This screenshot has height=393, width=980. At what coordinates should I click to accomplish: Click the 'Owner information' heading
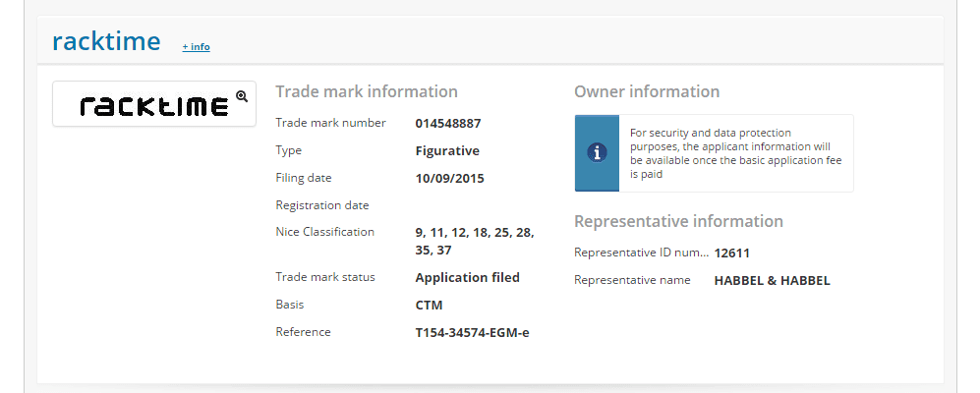(647, 91)
